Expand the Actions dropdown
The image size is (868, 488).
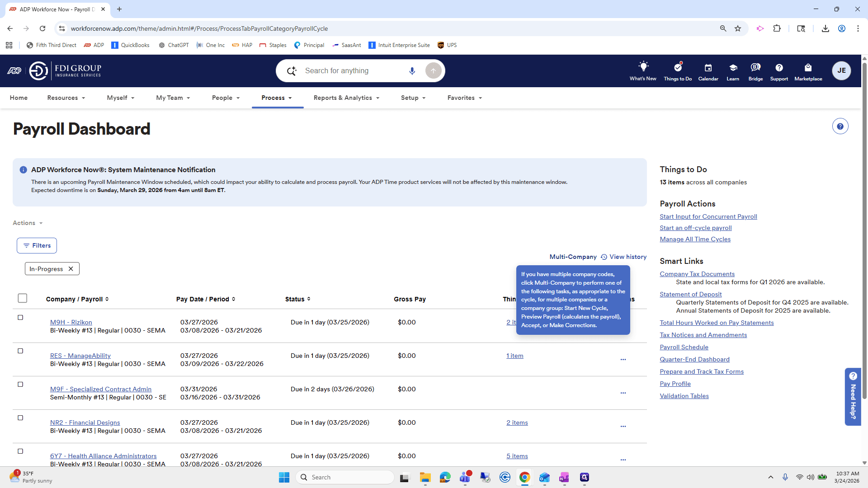click(x=28, y=223)
